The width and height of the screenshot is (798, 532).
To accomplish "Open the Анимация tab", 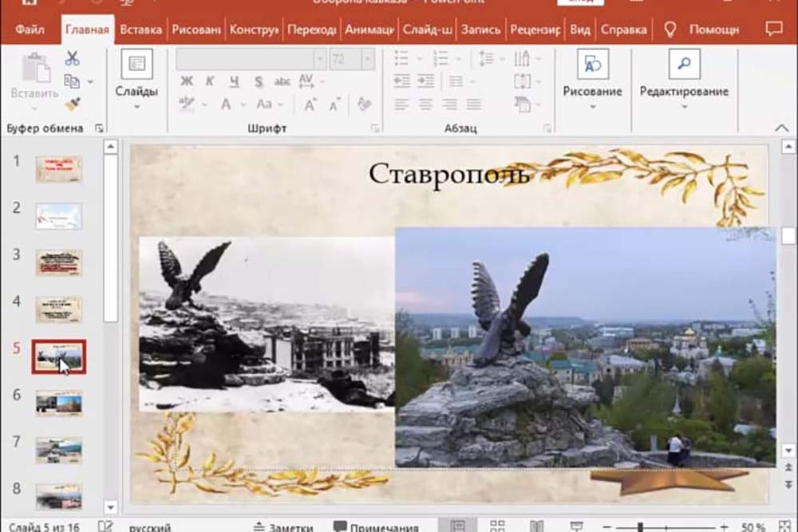I will 369,30.
